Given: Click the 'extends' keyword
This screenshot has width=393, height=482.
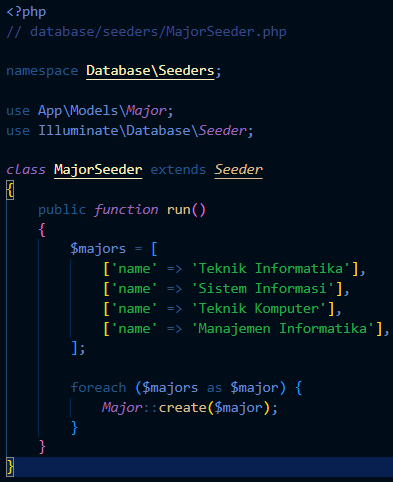Looking at the screenshot, I should pyautogui.click(x=178, y=170).
